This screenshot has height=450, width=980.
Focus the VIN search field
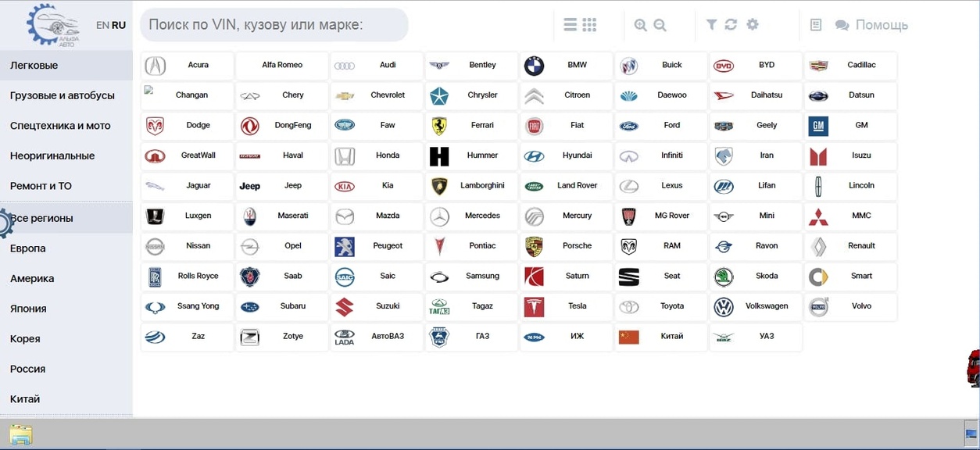click(x=274, y=25)
